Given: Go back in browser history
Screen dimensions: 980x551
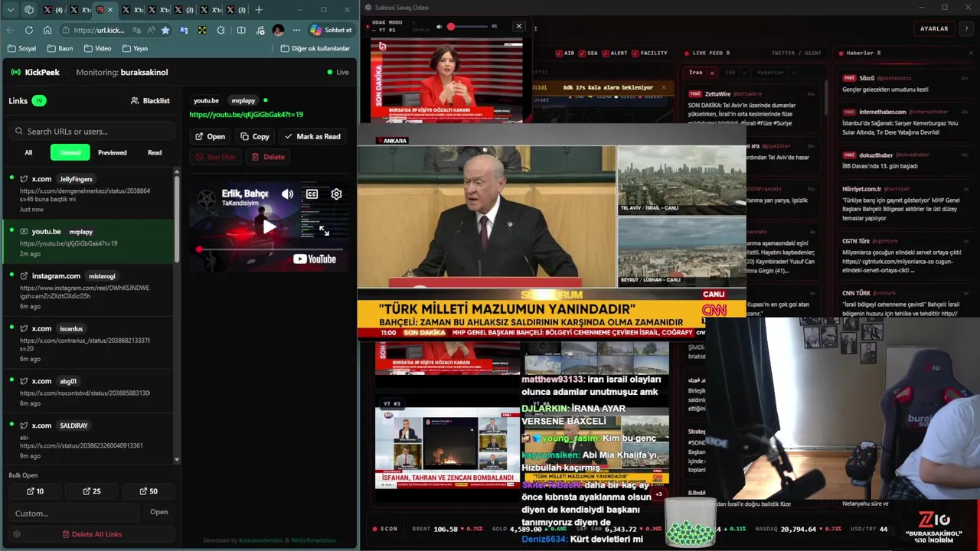Looking at the screenshot, I should [11, 30].
